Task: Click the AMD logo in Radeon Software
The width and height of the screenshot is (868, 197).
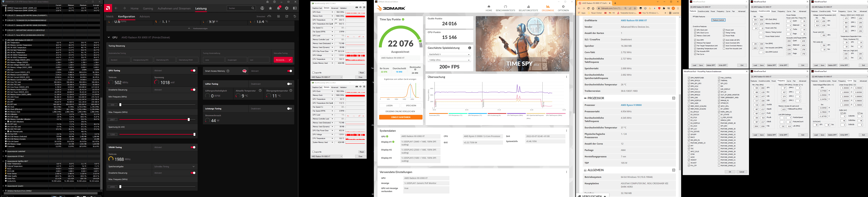Action: [x=108, y=8]
